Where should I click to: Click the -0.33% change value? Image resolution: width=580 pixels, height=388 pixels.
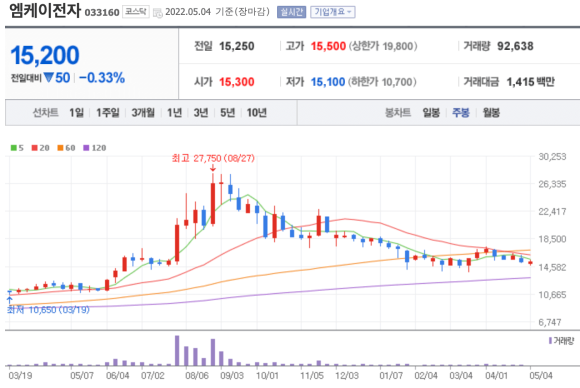click(102, 78)
